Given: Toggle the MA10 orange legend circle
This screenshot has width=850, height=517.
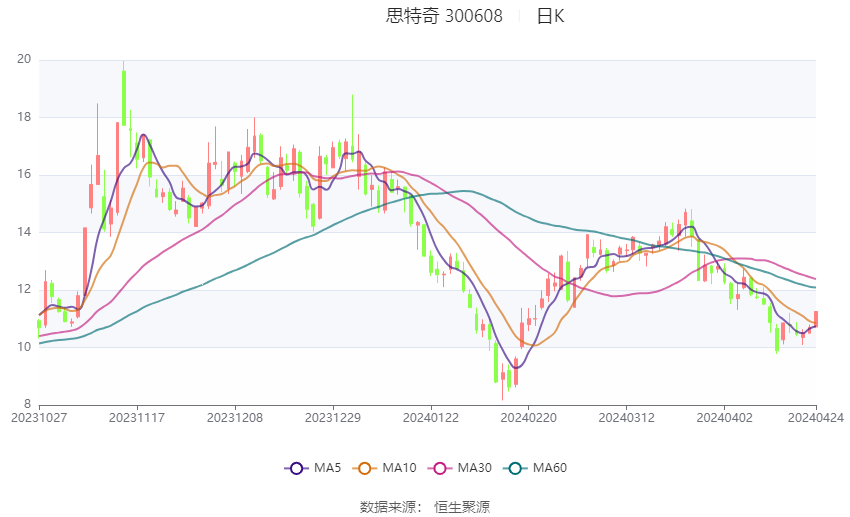Looking at the screenshot, I should click(364, 468).
